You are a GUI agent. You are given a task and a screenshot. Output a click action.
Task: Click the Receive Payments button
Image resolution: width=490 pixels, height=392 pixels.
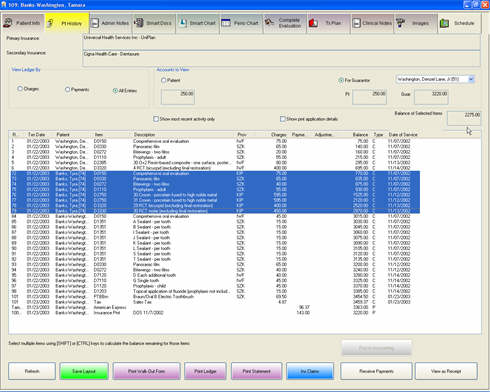376,371
